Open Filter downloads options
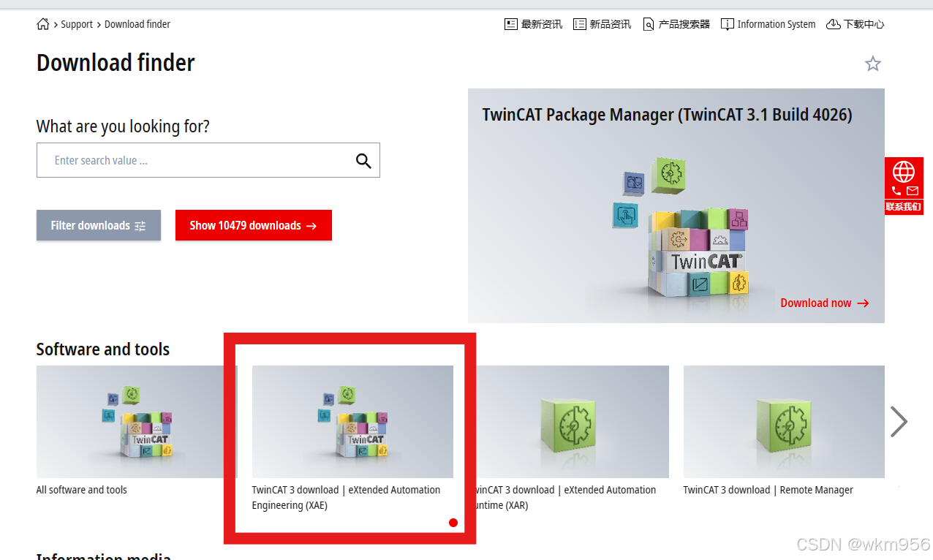 pyautogui.click(x=99, y=225)
